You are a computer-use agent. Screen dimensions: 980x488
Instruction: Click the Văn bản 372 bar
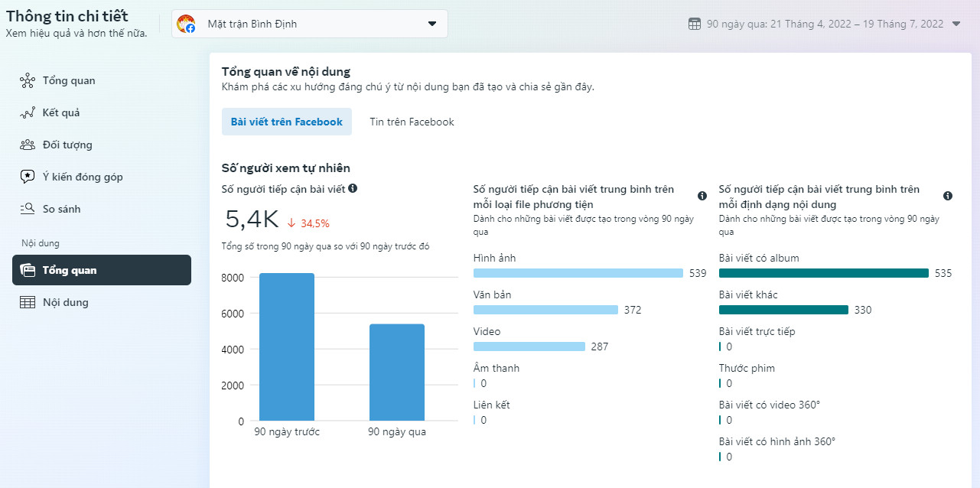point(545,310)
